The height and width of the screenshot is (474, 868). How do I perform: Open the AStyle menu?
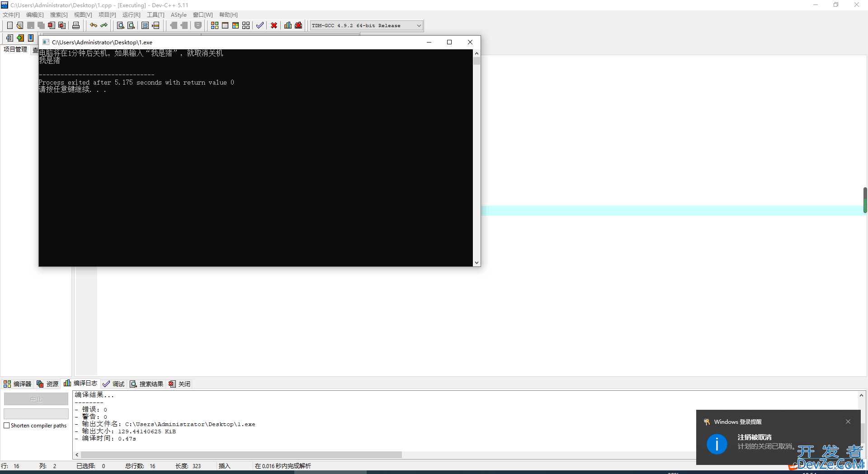[179, 15]
